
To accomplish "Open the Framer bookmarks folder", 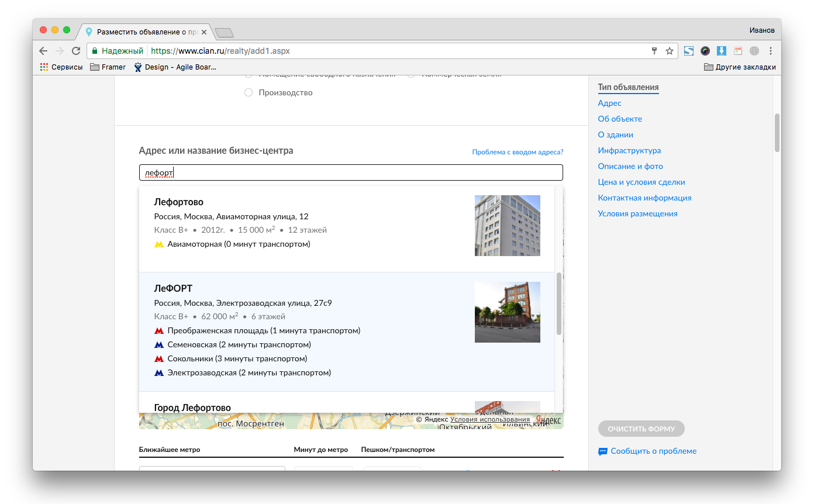I will (108, 67).
